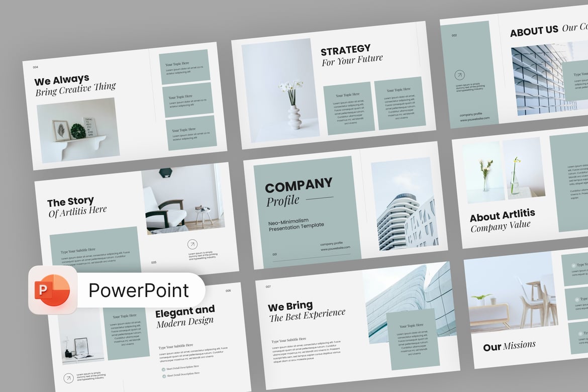This screenshot has width=588, height=392.
Task: Select 'The Best Experience' subtitle
Action: 307,315
